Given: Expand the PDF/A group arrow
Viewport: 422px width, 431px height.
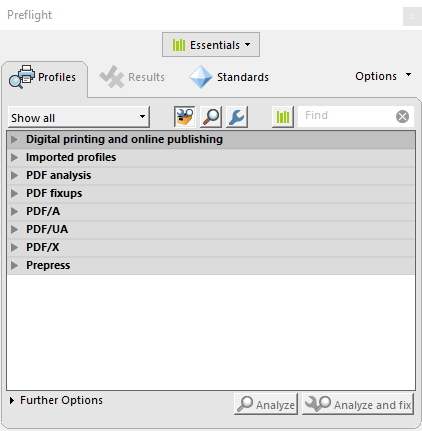Looking at the screenshot, I should 14,211.
